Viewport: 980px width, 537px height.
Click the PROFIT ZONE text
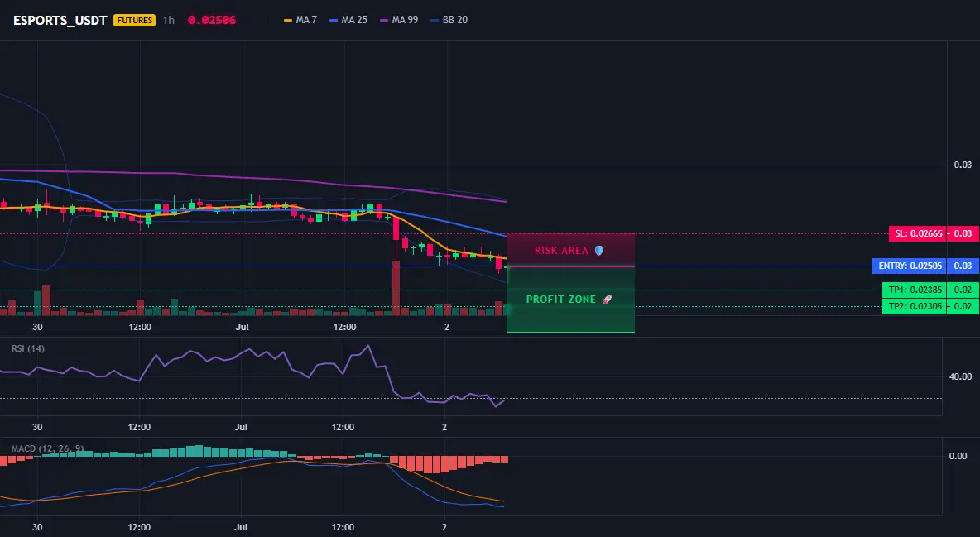[x=561, y=300]
